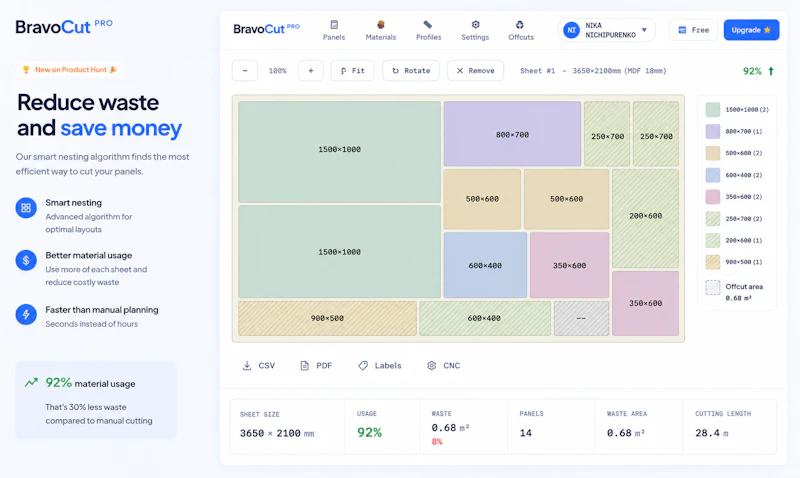Screen dimensions: 800x478
Task: Click the Offcut area legend swatch
Action: pos(712,287)
